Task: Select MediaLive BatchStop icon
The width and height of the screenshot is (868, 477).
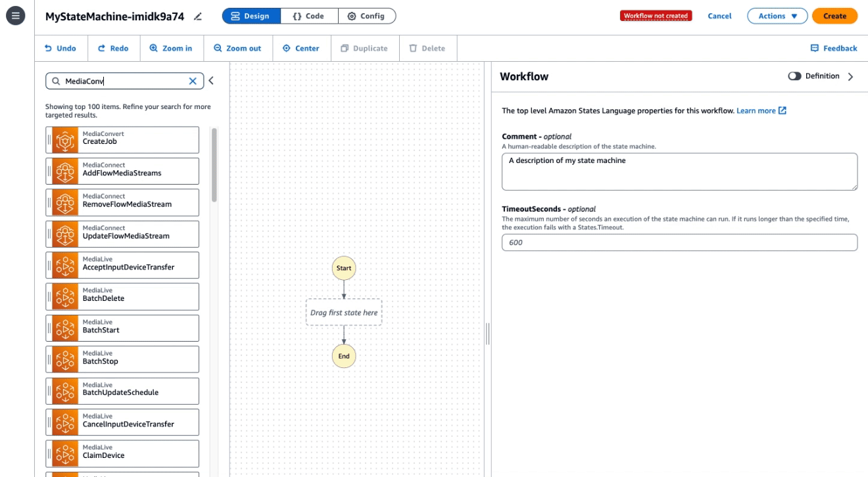Action: [x=65, y=359]
